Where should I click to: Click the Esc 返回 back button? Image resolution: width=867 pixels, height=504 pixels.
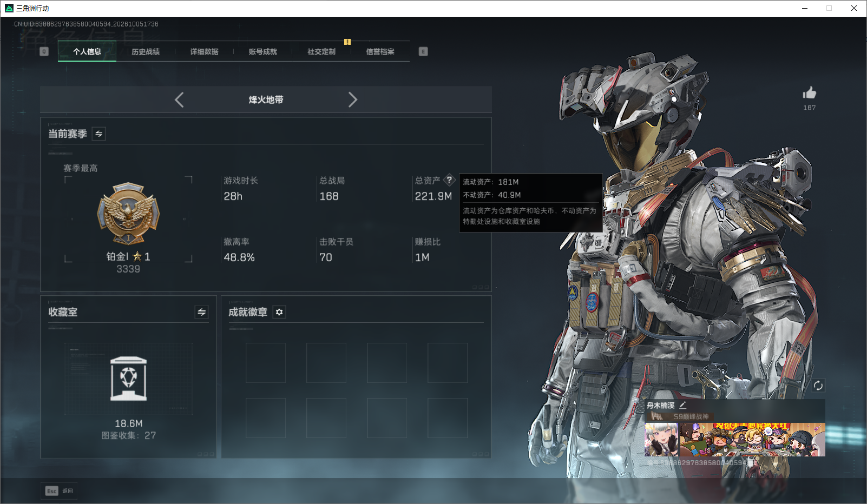(x=59, y=491)
